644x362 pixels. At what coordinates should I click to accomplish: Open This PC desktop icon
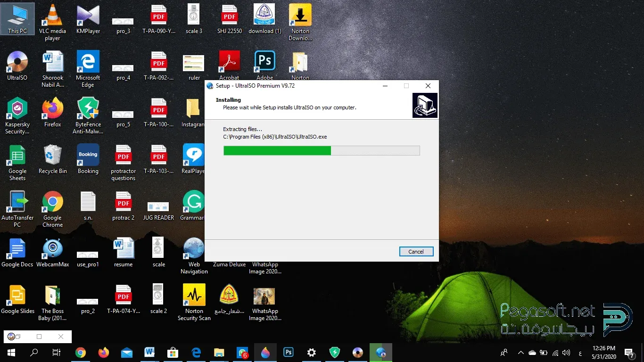coord(17,19)
